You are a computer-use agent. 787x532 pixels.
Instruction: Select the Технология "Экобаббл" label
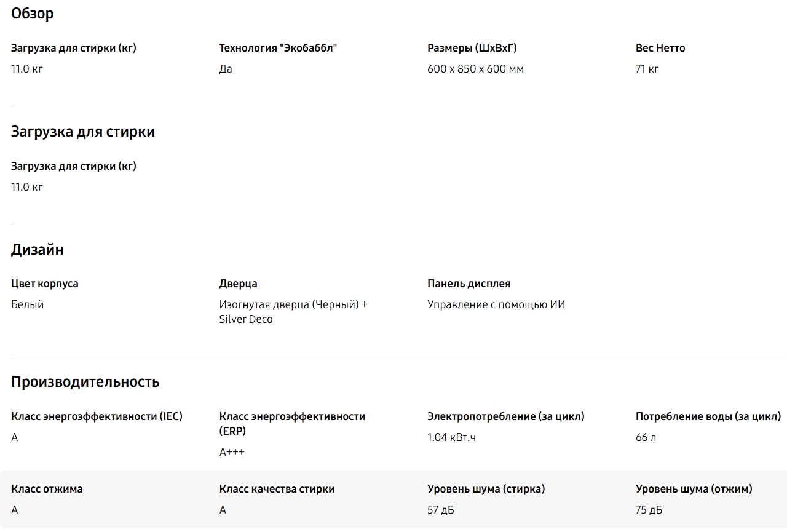pyautogui.click(x=278, y=48)
